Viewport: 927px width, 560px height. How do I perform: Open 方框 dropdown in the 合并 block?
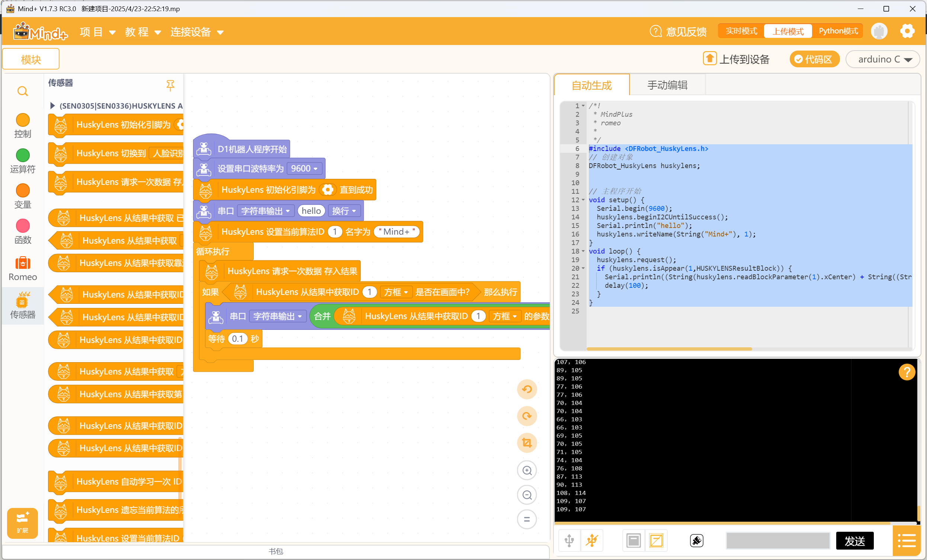point(505,316)
